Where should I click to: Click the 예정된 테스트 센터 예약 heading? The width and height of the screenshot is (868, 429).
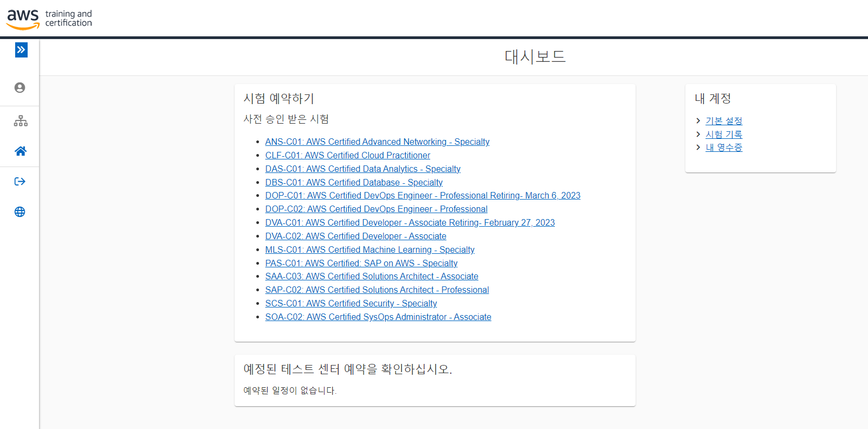coord(348,369)
